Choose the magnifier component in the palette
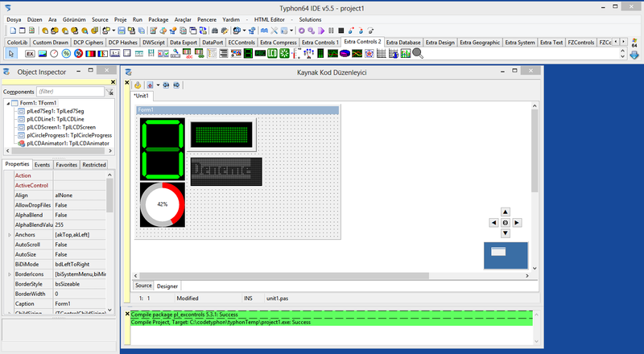644x354 pixels. (x=418, y=53)
